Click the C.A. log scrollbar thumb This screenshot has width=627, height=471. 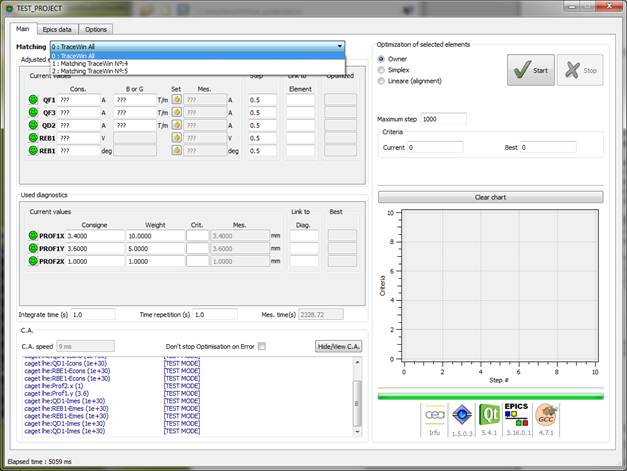coord(357,403)
